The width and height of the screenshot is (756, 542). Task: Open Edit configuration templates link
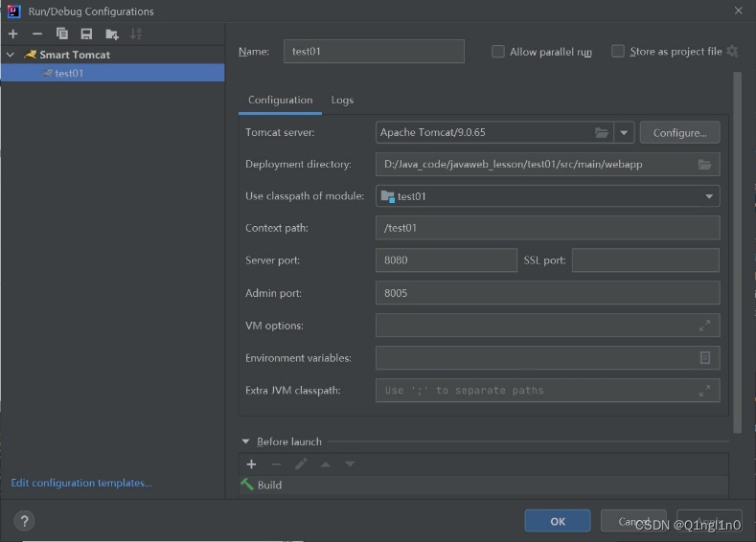pyautogui.click(x=81, y=483)
